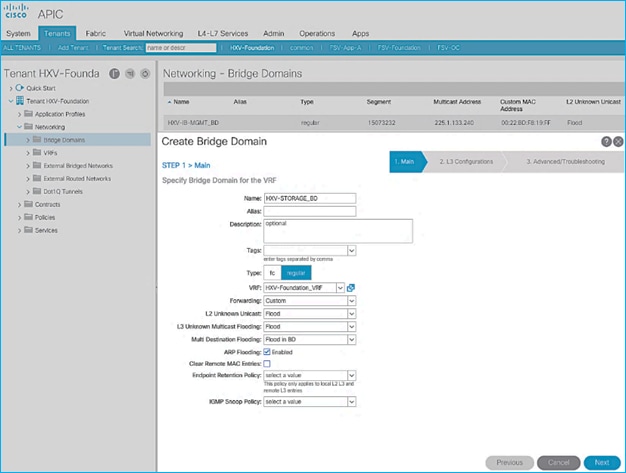The height and width of the screenshot is (473, 626).
Task: Open the System tab
Action: coord(18,34)
